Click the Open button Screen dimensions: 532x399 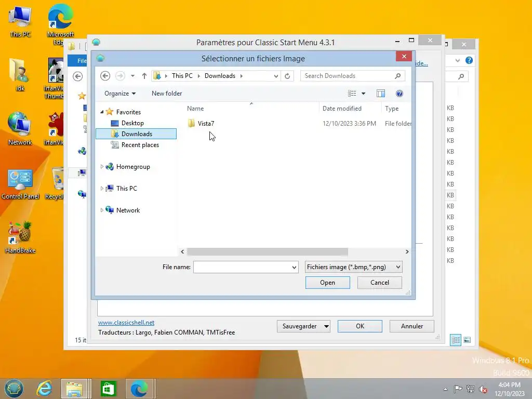[327, 283]
